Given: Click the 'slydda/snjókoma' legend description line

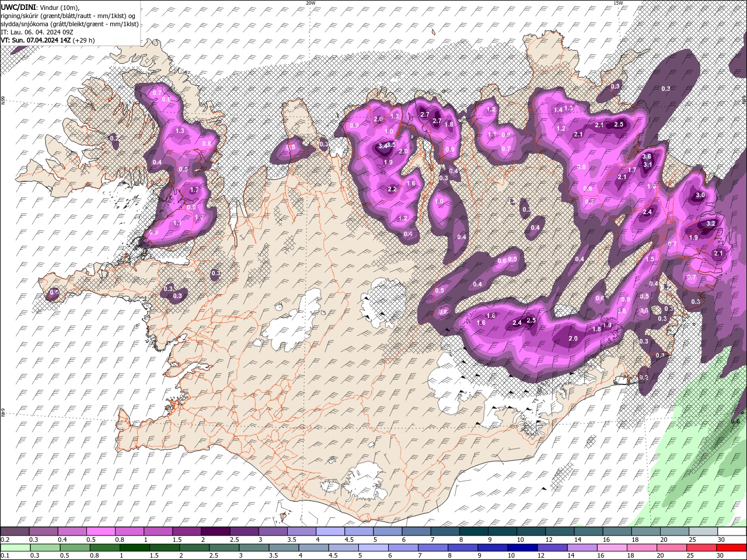Looking at the screenshot, I should (x=69, y=24).
